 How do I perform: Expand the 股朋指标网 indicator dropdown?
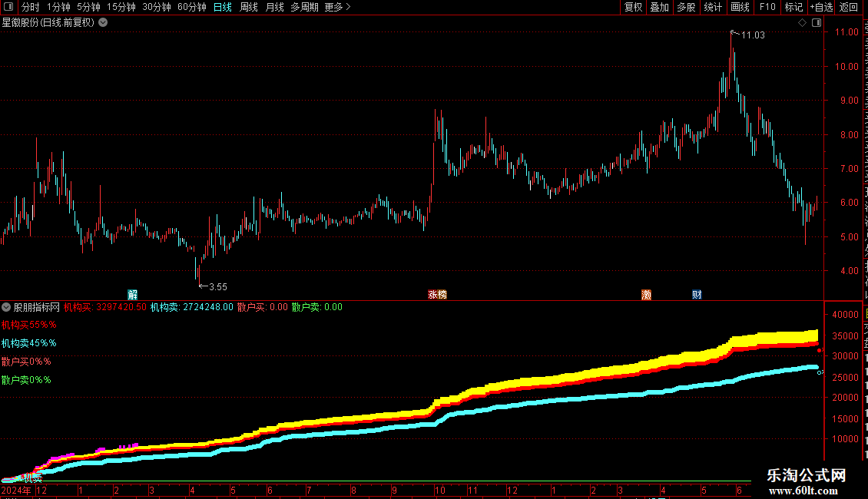click(x=6, y=307)
